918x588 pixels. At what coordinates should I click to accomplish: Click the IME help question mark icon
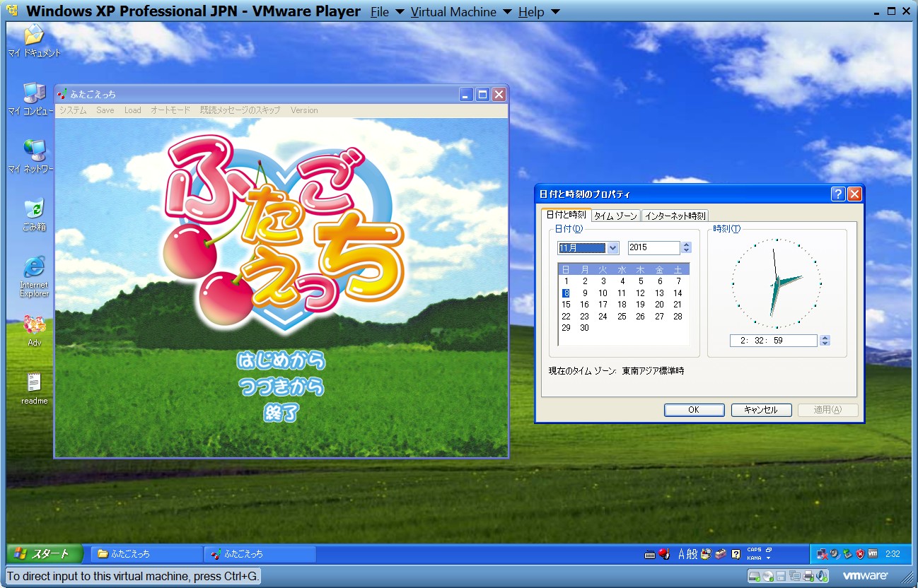tap(736, 554)
